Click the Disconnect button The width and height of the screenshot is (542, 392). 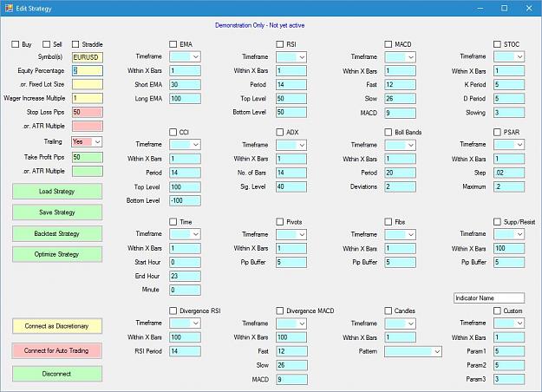pyautogui.click(x=57, y=374)
